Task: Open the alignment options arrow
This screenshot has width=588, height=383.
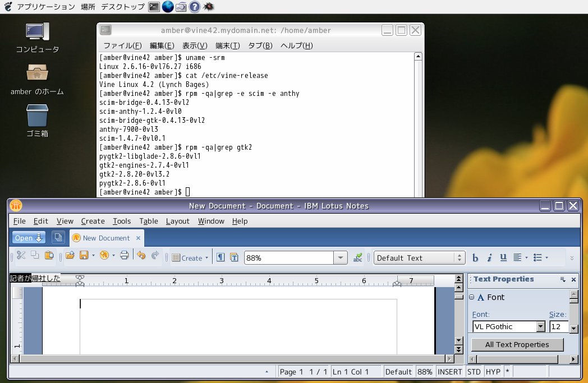Action: 526,257
